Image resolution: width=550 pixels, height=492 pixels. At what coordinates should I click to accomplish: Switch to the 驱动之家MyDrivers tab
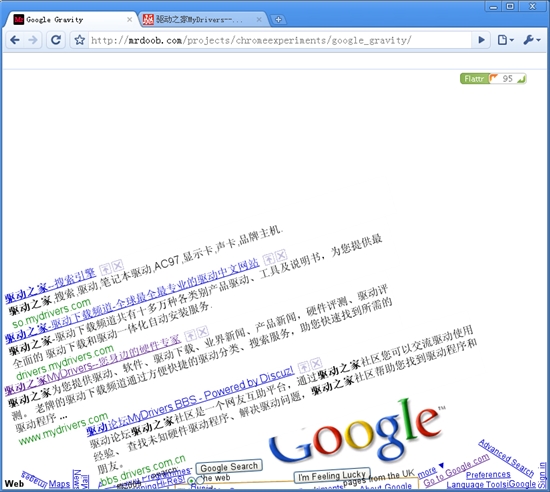pos(203,20)
